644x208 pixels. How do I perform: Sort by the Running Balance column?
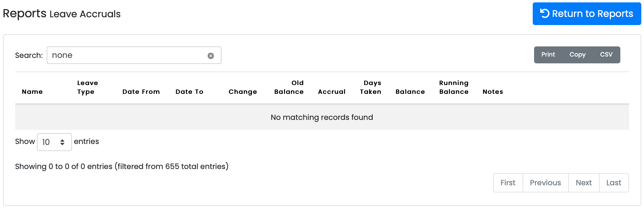454,87
